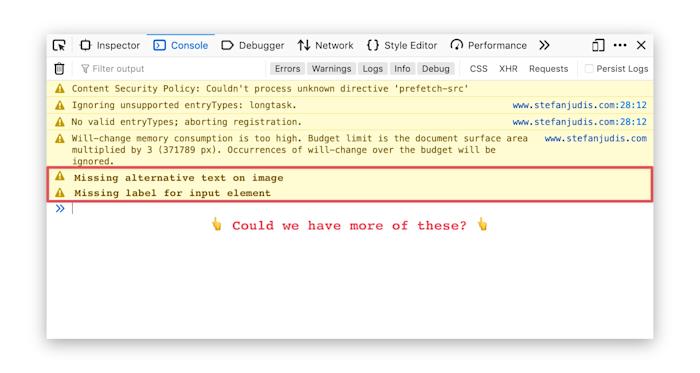The height and width of the screenshot is (373, 700).
Task: Select 'Ignoring unsupported entryTypes: longtask.' message
Action: click(x=184, y=105)
